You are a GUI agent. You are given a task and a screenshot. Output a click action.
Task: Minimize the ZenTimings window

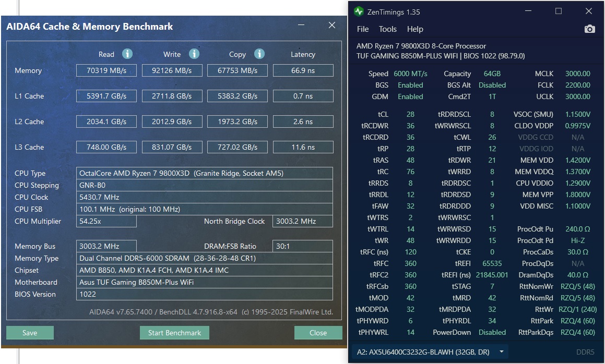[x=528, y=11]
